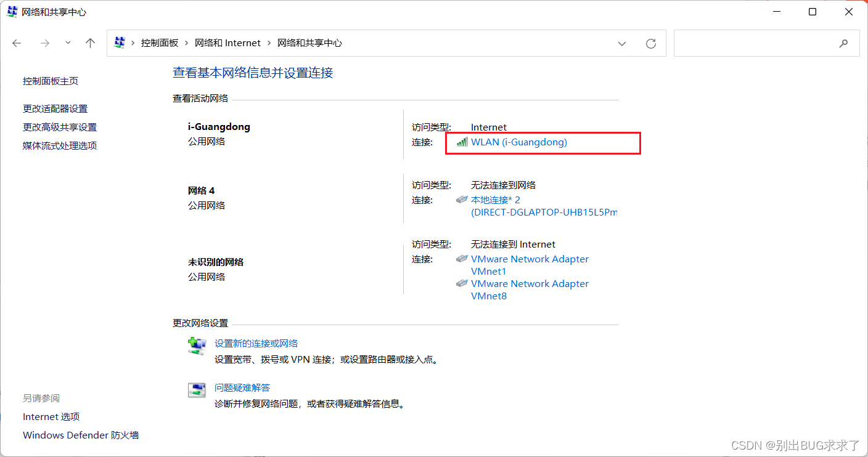Click adapter icon beside VMnet8
This screenshot has height=457, width=868.
462,283
